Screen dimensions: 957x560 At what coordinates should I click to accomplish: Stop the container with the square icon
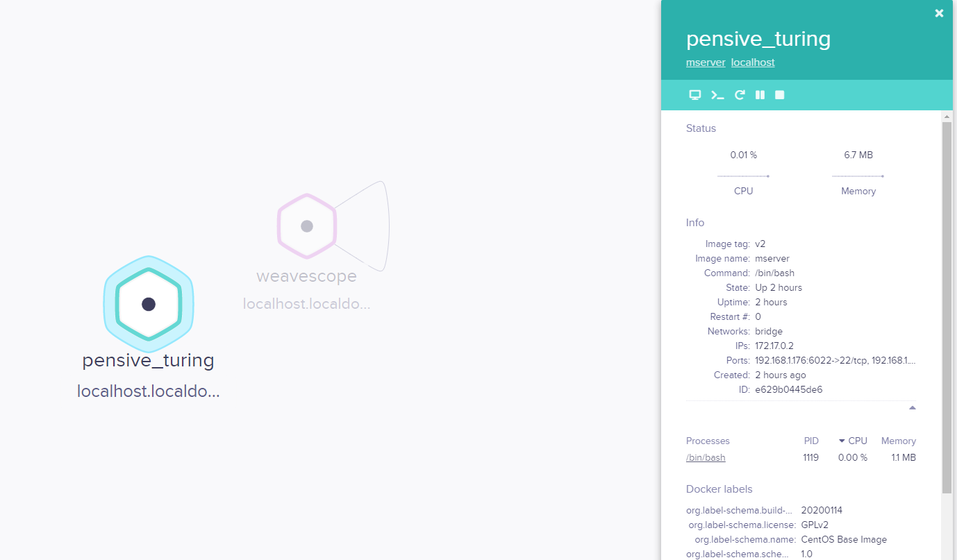780,95
